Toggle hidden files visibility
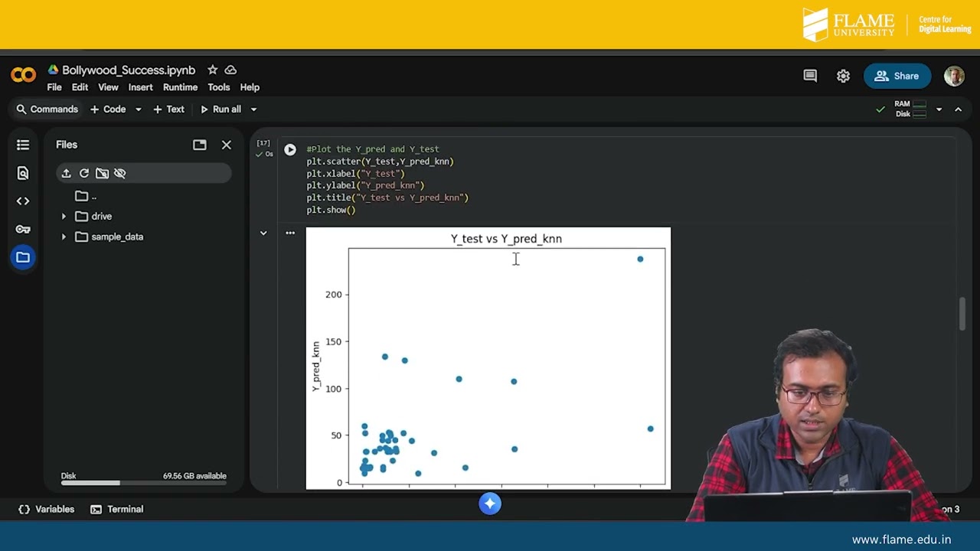Screen dimensions: 980x551 pos(119,173)
